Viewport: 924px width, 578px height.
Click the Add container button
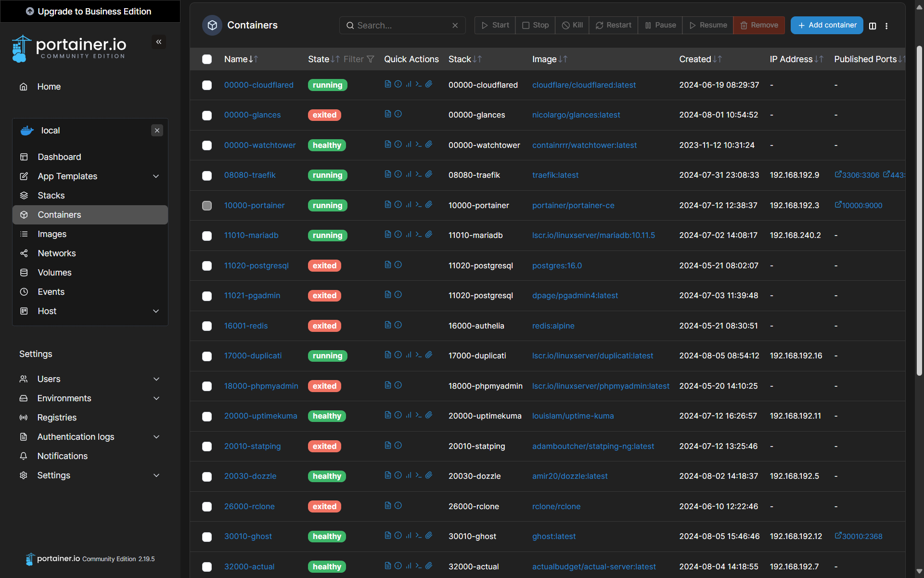click(x=827, y=25)
